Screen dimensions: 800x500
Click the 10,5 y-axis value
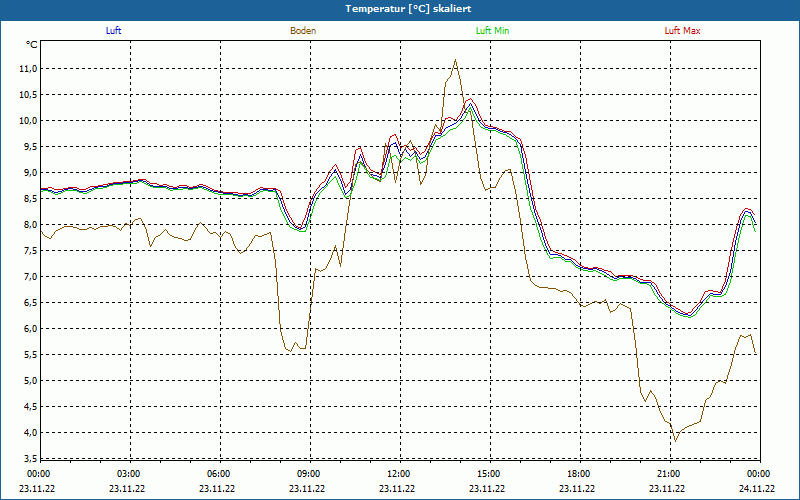(29, 95)
